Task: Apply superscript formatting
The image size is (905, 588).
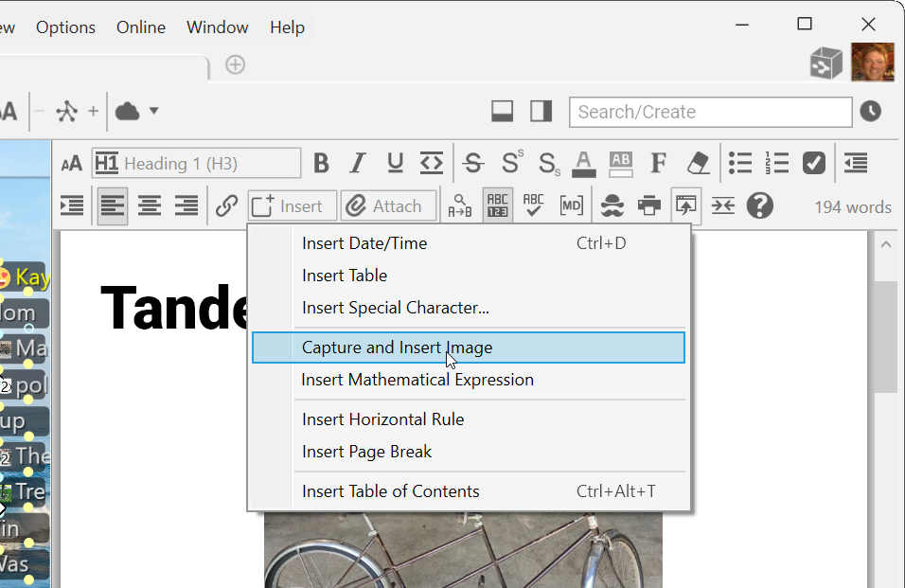Action: [511, 163]
